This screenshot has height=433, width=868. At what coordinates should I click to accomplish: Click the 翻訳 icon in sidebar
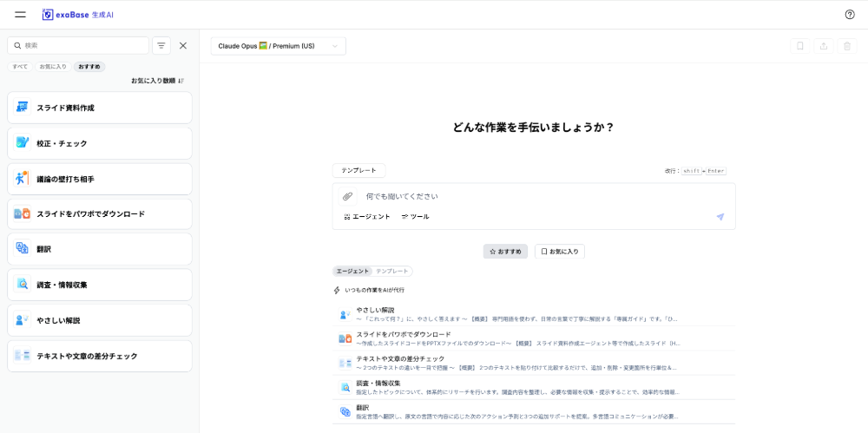click(x=23, y=249)
